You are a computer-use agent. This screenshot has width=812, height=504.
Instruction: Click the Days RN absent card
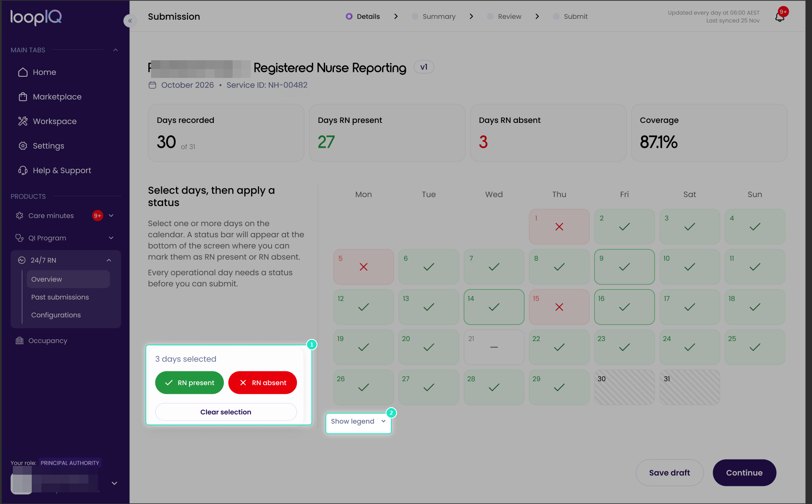548,133
